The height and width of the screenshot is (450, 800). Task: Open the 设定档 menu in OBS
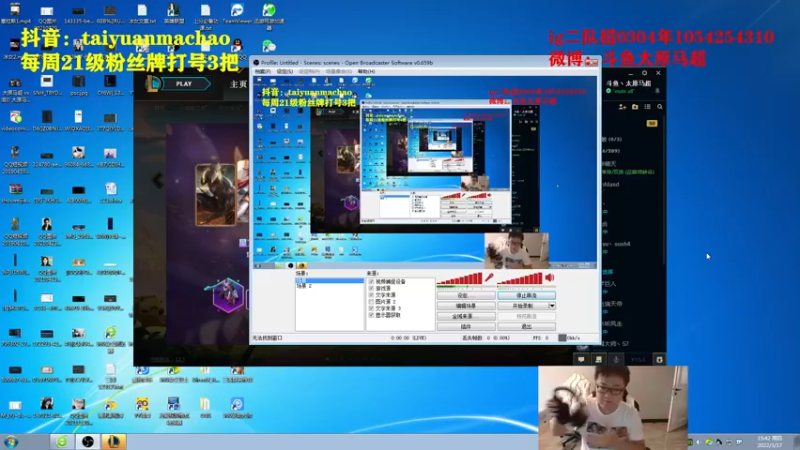309,71
